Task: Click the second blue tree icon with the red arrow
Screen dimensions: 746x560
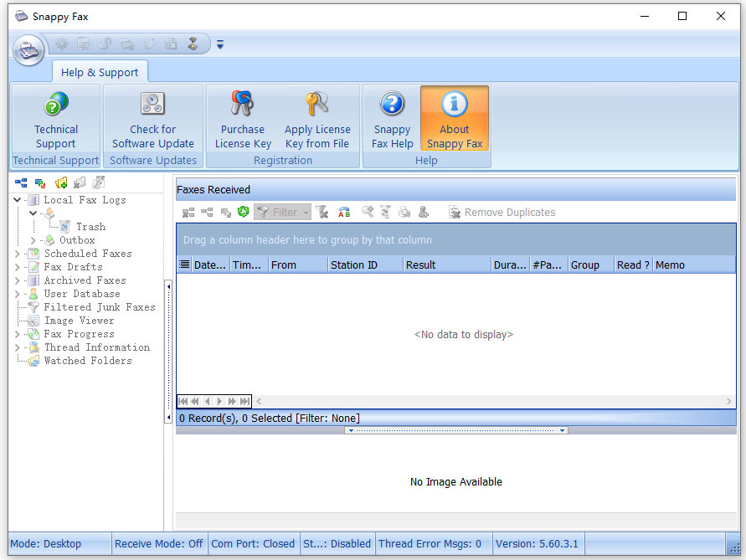Action: click(40, 182)
